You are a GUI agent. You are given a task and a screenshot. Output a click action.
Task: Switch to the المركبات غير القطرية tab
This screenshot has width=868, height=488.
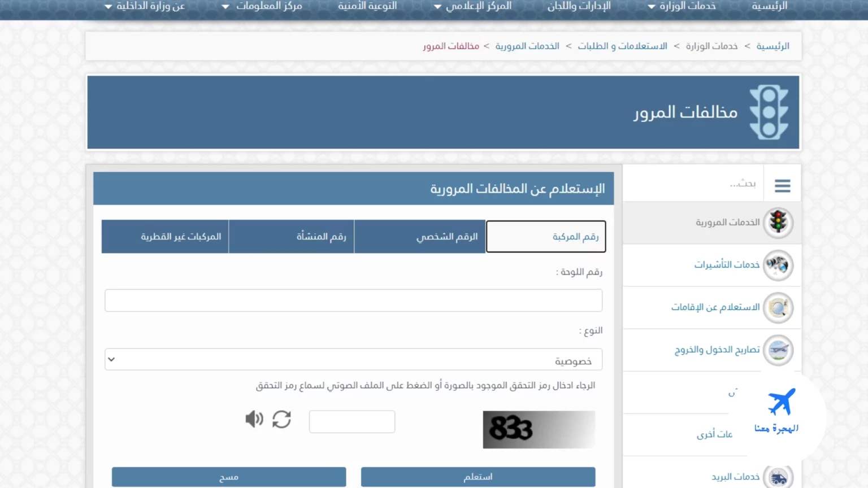coord(165,237)
